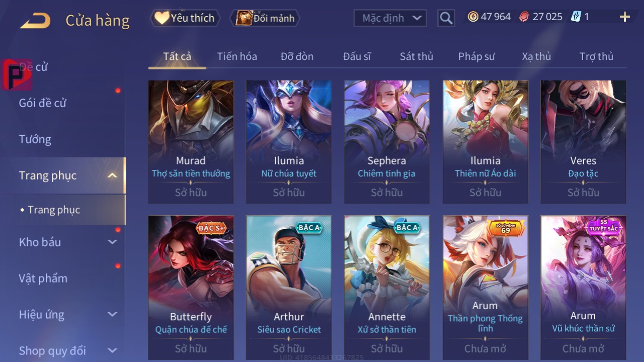Select Butterfly Quận chúa đế chế skin
The width and height of the screenshot is (644, 362).
pos(191,287)
